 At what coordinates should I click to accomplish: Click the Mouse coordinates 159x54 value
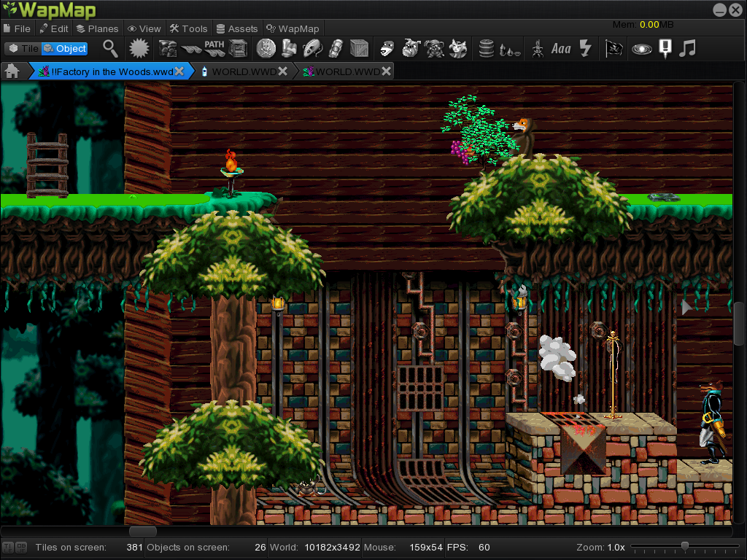[426, 548]
